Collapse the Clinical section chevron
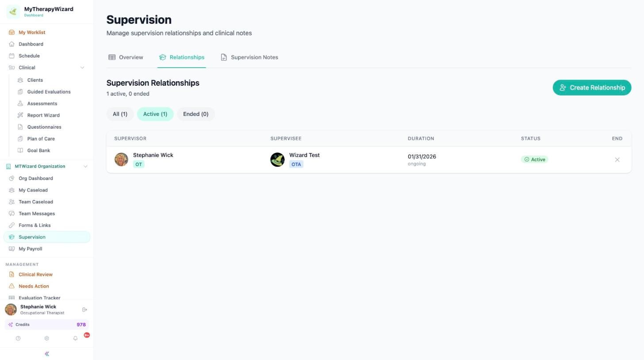The height and width of the screenshot is (360, 644). [82, 68]
